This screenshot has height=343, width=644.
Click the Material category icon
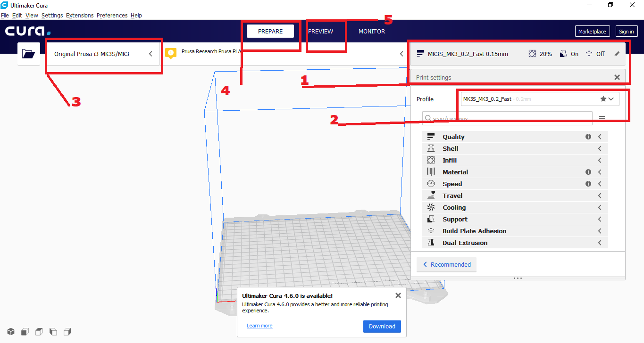pos(431,172)
